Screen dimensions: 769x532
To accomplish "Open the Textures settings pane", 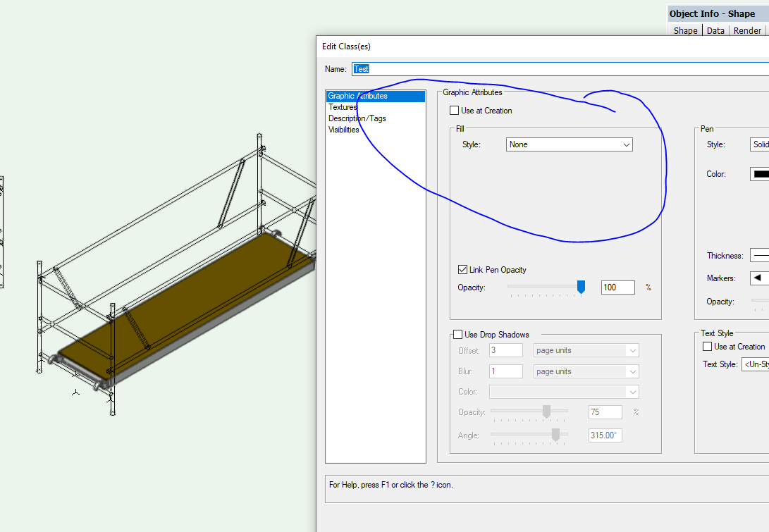I will tap(343, 107).
